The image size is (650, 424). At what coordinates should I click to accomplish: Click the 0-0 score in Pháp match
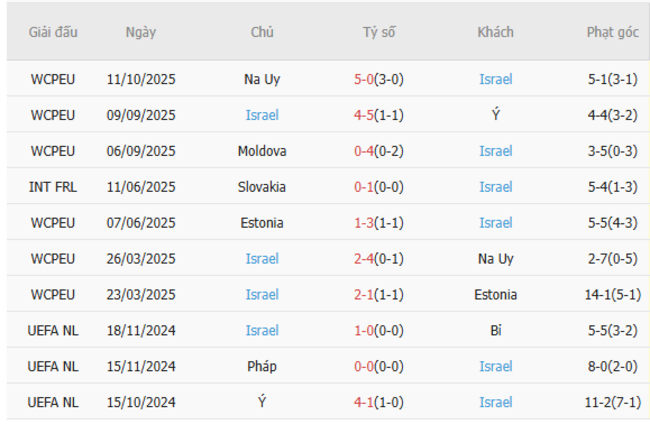pos(364,367)
